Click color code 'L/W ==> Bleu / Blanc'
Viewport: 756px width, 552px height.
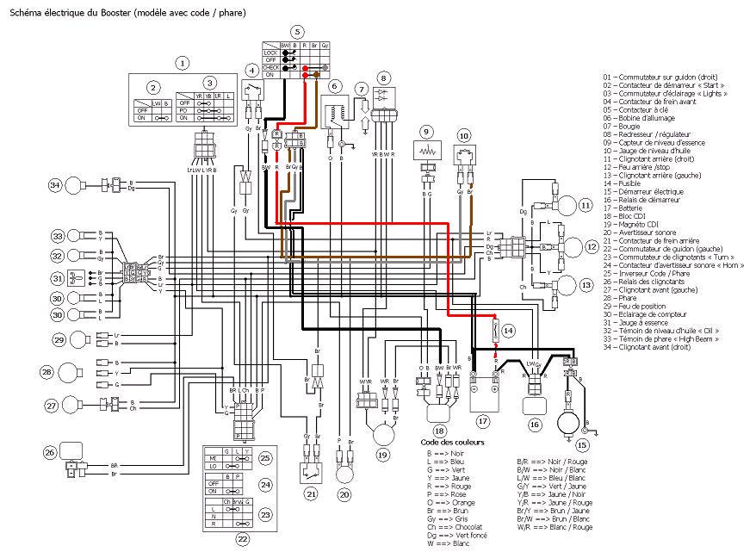[x=551, y=478]
